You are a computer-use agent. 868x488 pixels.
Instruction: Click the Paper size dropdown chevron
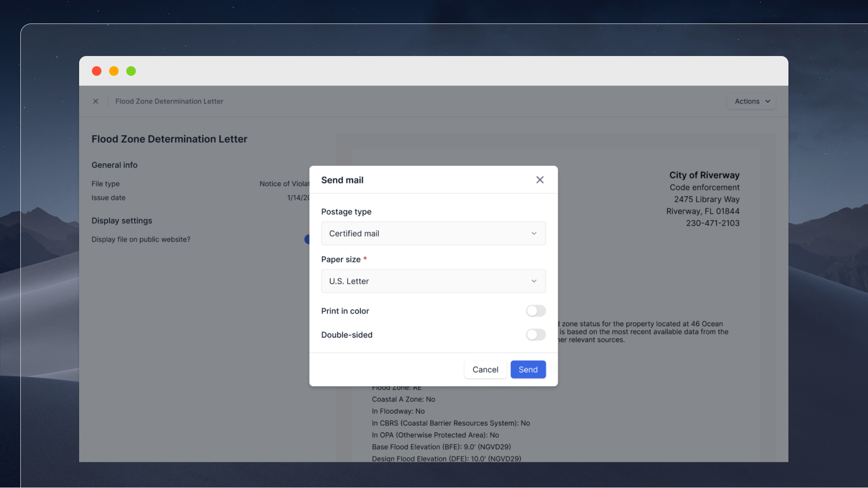[534, 281]
